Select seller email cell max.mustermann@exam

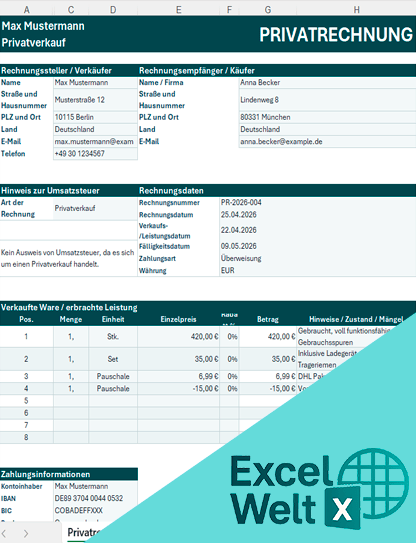[x=95, y=141]
